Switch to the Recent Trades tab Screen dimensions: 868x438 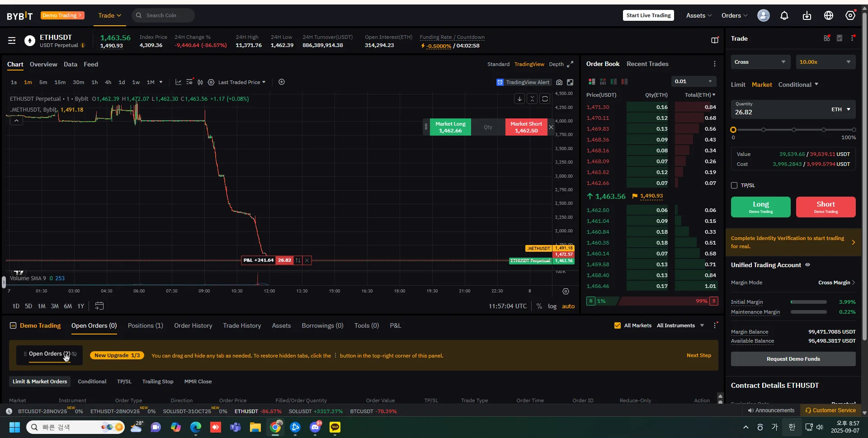click(647, 64)
